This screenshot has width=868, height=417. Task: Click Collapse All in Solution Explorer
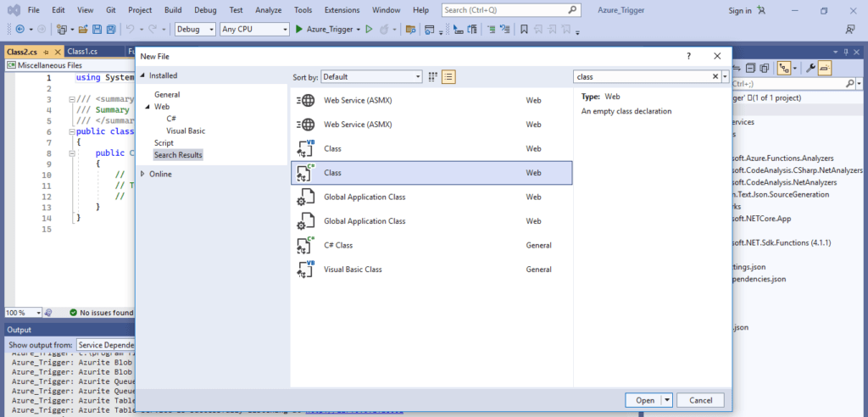[x=750, y=68]
